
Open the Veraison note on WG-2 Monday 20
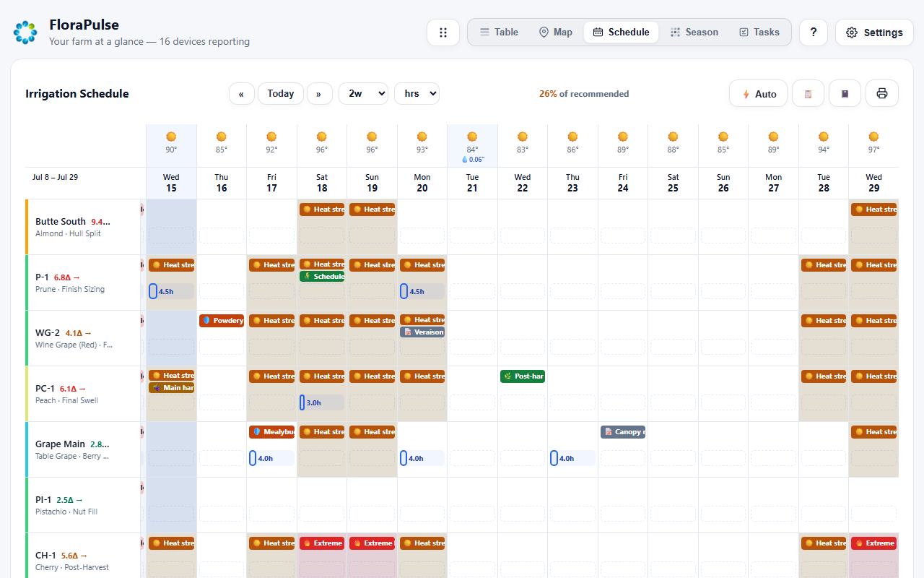[x=422, y=332]
